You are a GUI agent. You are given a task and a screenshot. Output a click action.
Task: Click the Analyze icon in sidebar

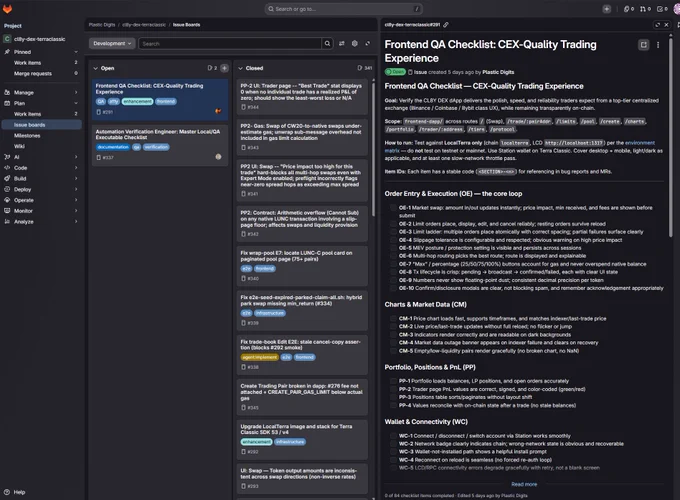[x=7, y=222]
